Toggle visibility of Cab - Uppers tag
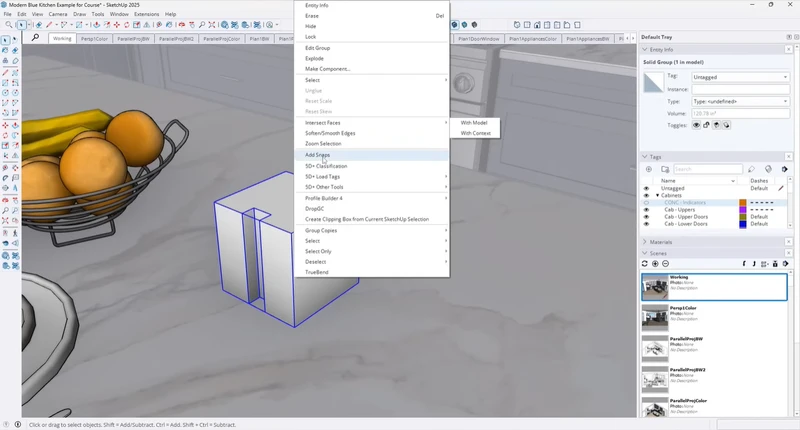The width and height of the screenshot is (800, 430). 646,210
